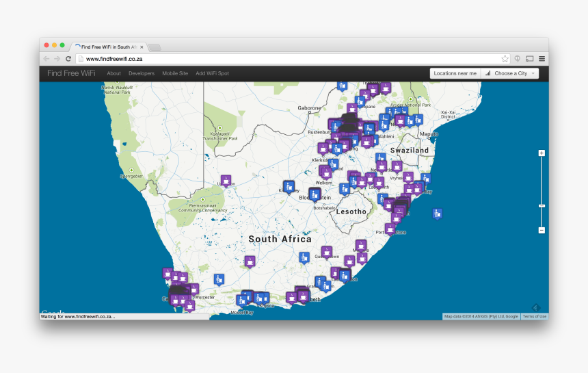The image size is (588, 373).
Task: Click the South Africa country label
Action: click(280, 239)
